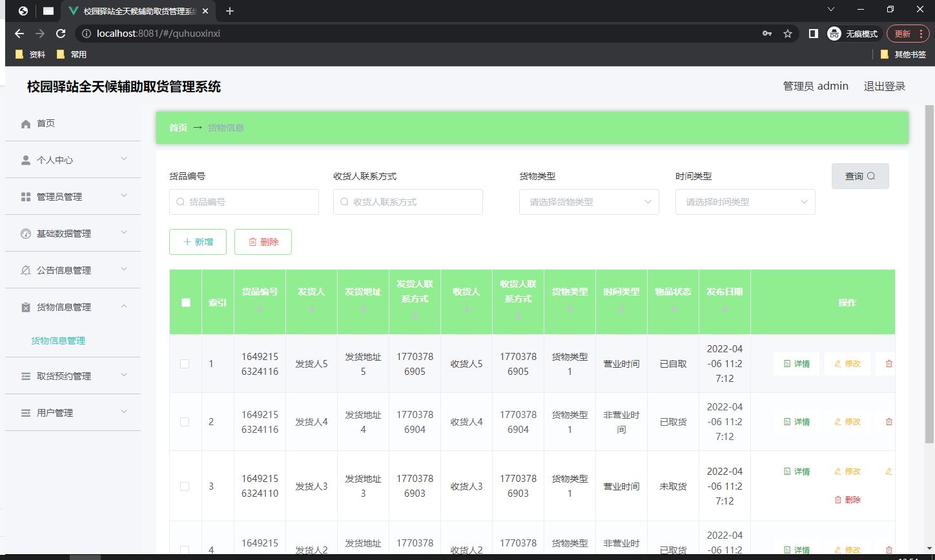Bookmark this page with the star icon

(x=788, y=34)
